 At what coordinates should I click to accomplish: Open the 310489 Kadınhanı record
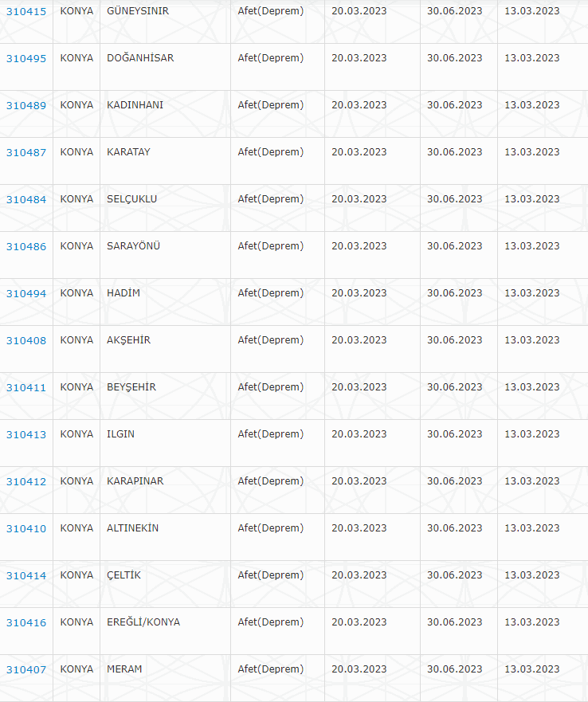[x=26, y=106]
